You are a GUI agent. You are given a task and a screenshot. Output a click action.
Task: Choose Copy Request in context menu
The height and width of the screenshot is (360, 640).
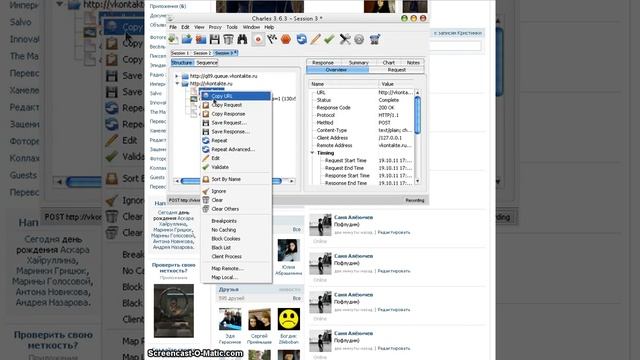click(236, 105)
